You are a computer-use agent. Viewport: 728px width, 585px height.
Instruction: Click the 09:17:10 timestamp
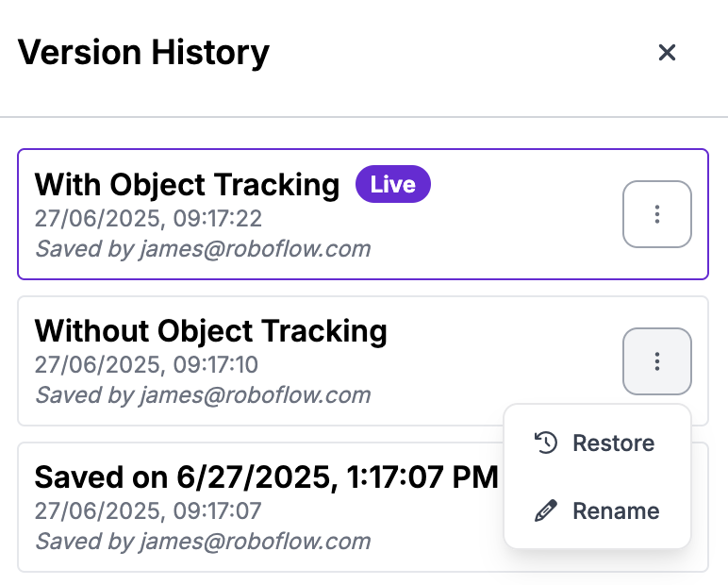pyautogui.click(x=146, y=365)
